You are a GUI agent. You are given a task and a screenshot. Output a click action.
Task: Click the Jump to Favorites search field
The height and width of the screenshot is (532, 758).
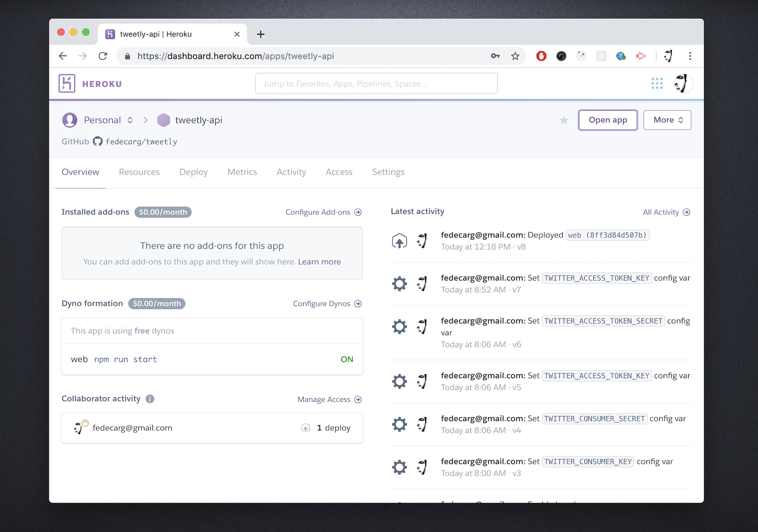[376, 84]
